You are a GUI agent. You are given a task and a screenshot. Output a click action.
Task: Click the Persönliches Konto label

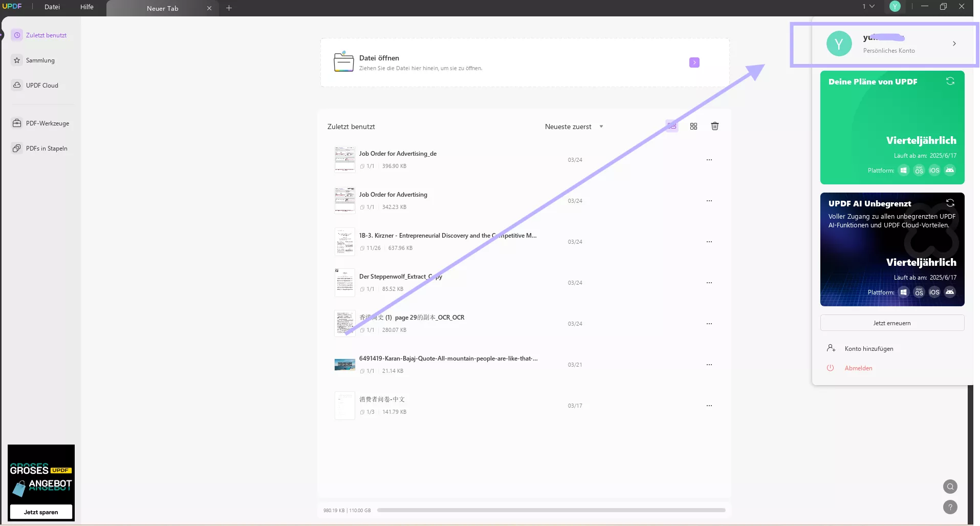point(889,51)
